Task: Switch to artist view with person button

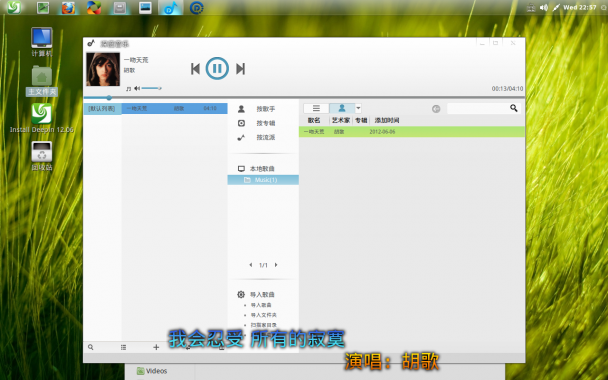Action: pos(342,108)
